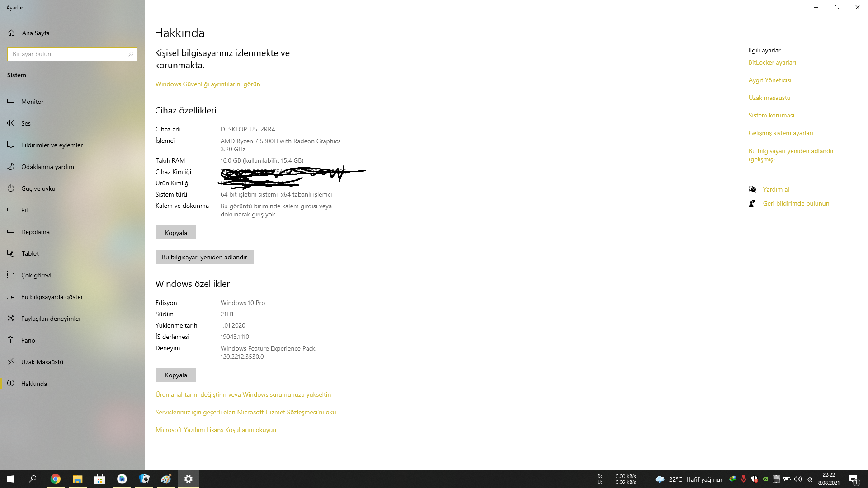Click the Monitör display icon in sidebar
This screenshot has width=868, height=488.
11,102
